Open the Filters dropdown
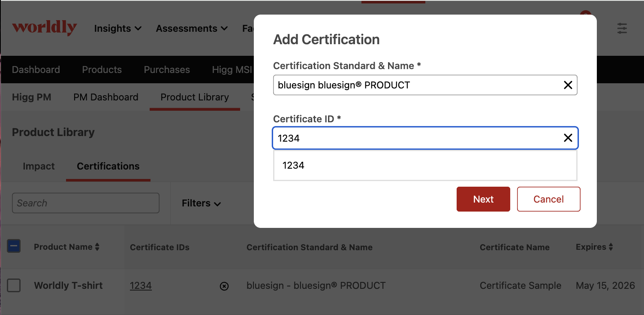The height and width of the screenshot is (315, 644). click(x=202, y=203)
